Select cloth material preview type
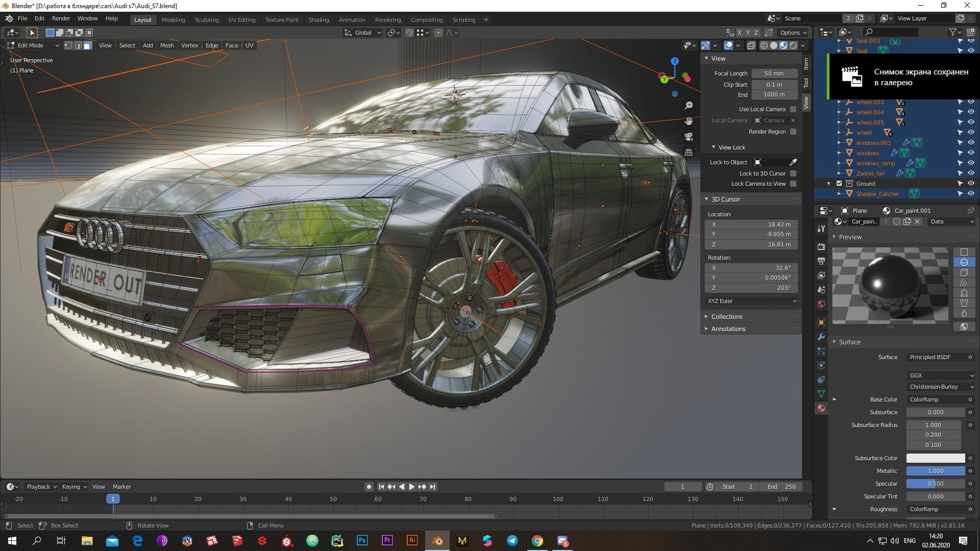The image size is (980, 551). 964,303
